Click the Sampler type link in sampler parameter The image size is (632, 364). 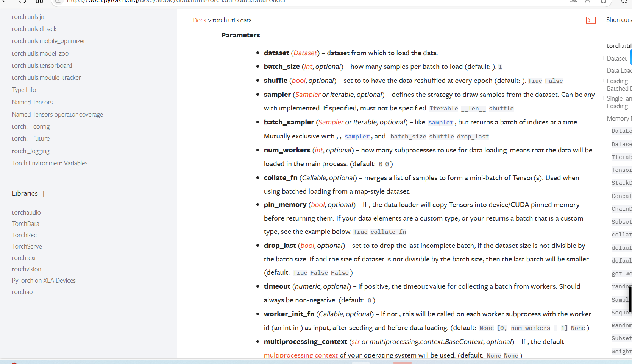308,95
